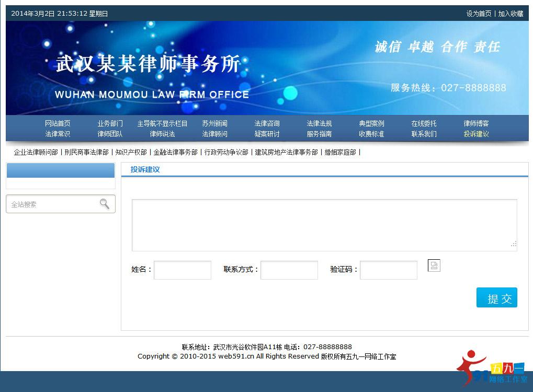Image resolution: width=533 pixels, height=392 pixels.
Task: Open the 律师博客 menu item
Action: [x=475, y=123]
